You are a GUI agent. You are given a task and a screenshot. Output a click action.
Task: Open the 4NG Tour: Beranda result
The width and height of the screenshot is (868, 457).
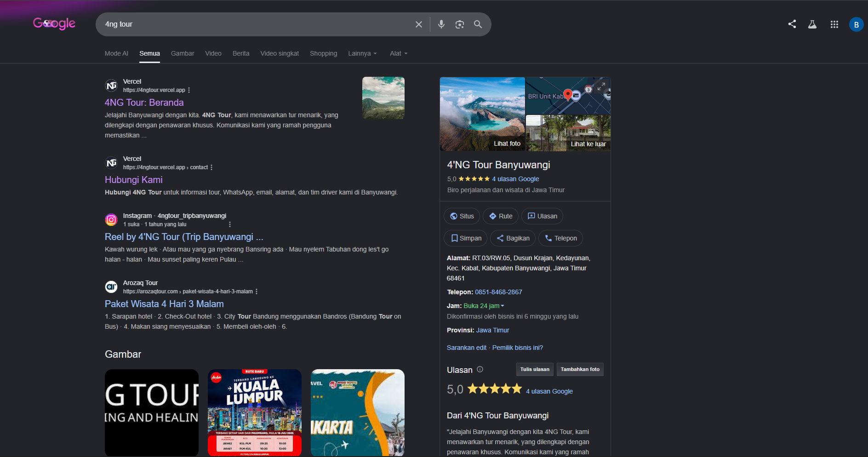[144, 103]
